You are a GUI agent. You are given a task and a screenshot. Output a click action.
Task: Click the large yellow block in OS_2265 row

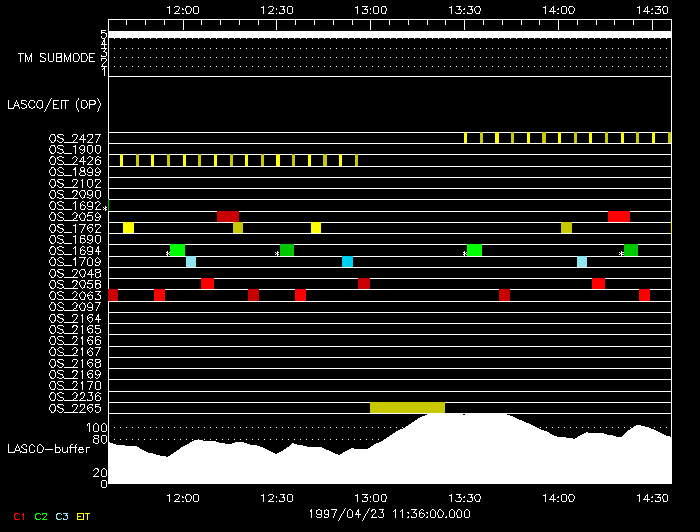tap(407, 407)
